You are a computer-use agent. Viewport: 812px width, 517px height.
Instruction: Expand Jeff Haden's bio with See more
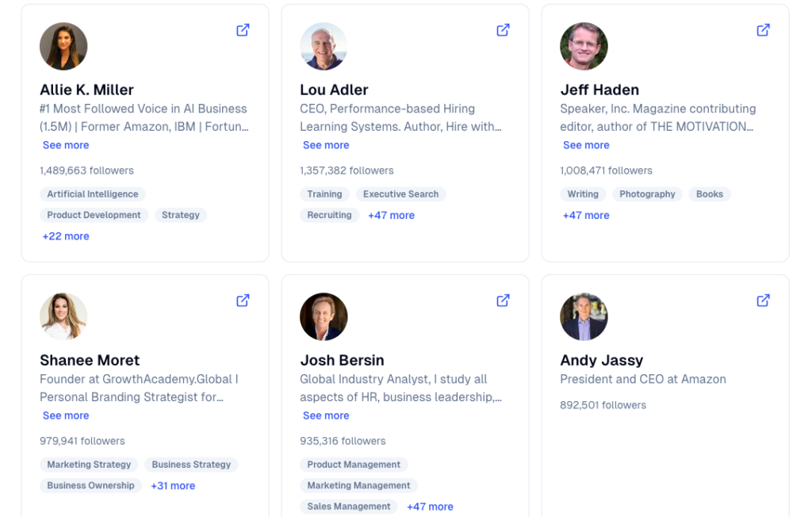(586, 145)
